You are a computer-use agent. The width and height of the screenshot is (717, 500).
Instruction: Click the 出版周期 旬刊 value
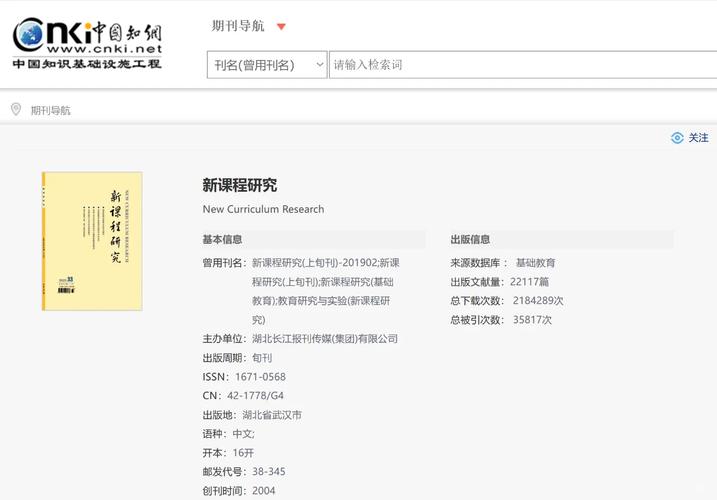262,358
